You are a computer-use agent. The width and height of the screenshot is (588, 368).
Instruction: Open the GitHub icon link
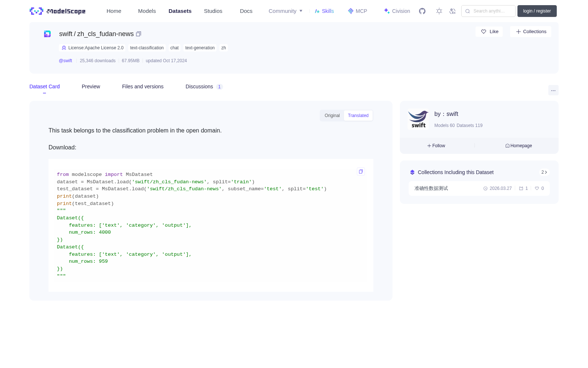click(x=422, y=11)
